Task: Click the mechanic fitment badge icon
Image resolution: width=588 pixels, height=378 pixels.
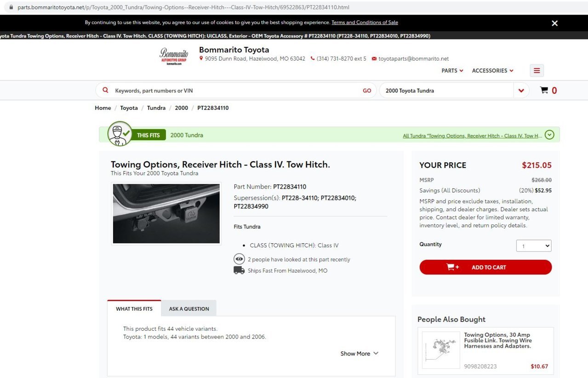Action: pyautogui.click(x=120, y=134)
